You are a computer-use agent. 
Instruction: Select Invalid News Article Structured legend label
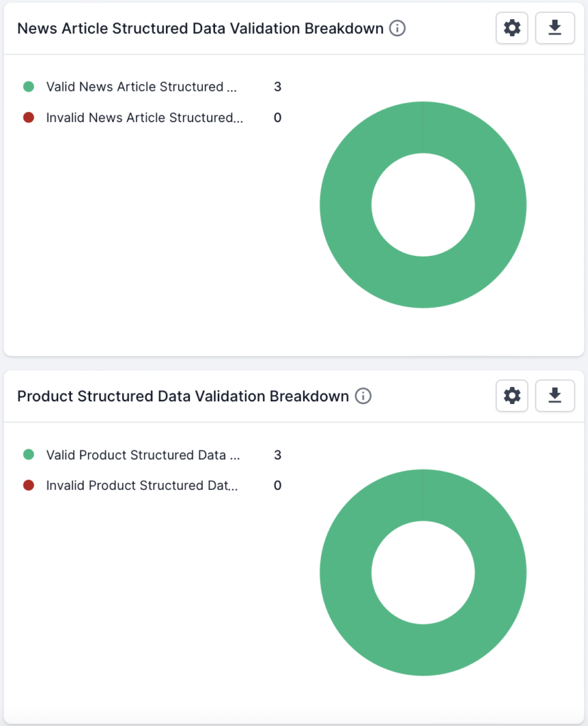145,118
